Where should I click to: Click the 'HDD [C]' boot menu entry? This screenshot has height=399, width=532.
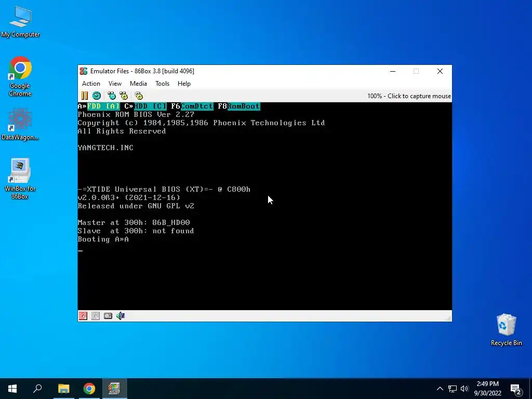(150, 106)
